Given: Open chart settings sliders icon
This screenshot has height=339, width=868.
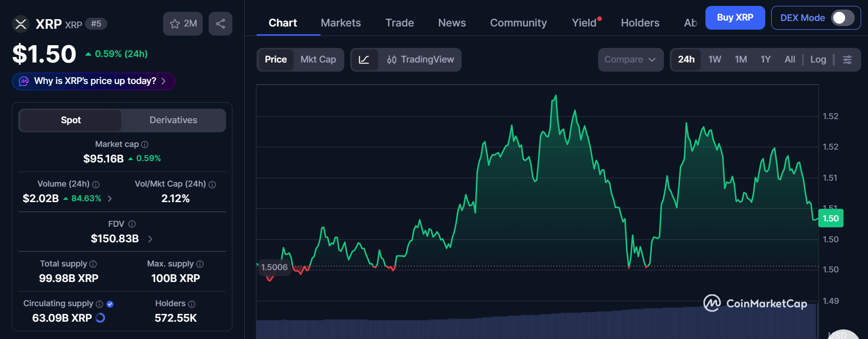Looking at the screenshot, I should pos(847,60).
